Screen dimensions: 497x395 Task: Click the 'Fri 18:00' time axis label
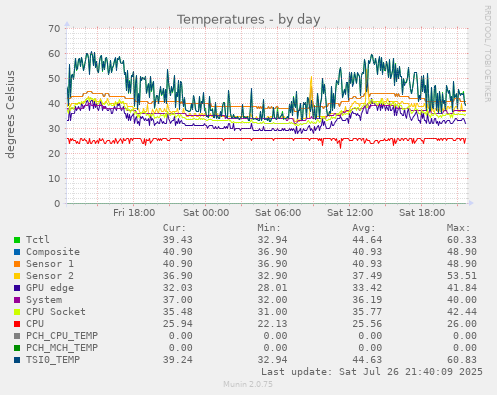[x=134, y=213]
